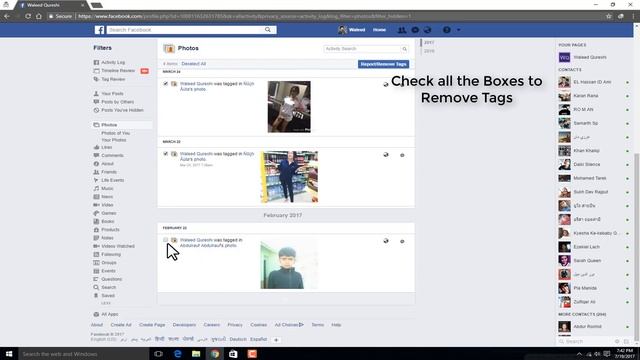Screen dimensions: 640x360
Task: Click the Friends filter icon
Action: click(96, 172)
